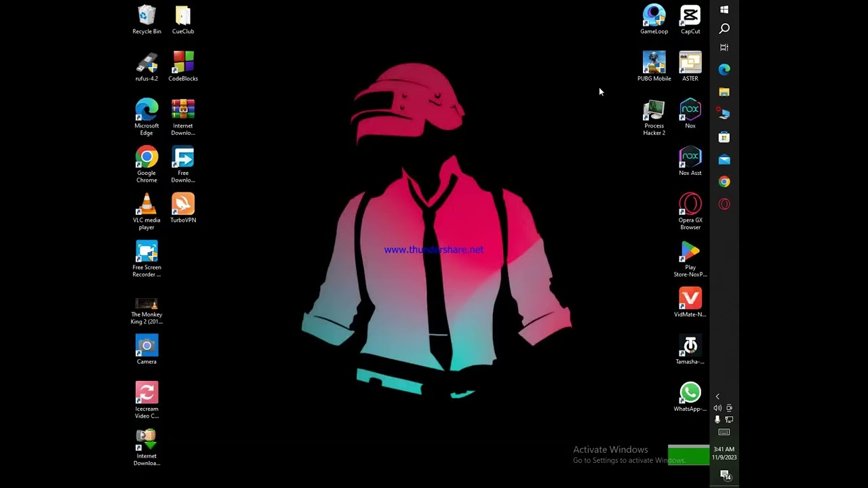Image resolution: width=868 pixels, height=488 pixels.
Task: Select the Internet Downloa... shortcut below Icecream Video
Action: click(x=146, y=448)
